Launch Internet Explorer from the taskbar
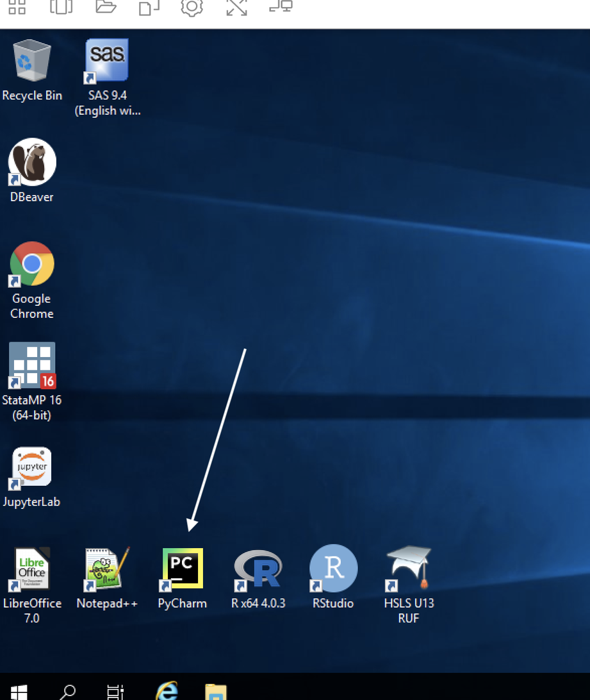The image size is (590, 700). pyautogui.click(x=167, y=691)
